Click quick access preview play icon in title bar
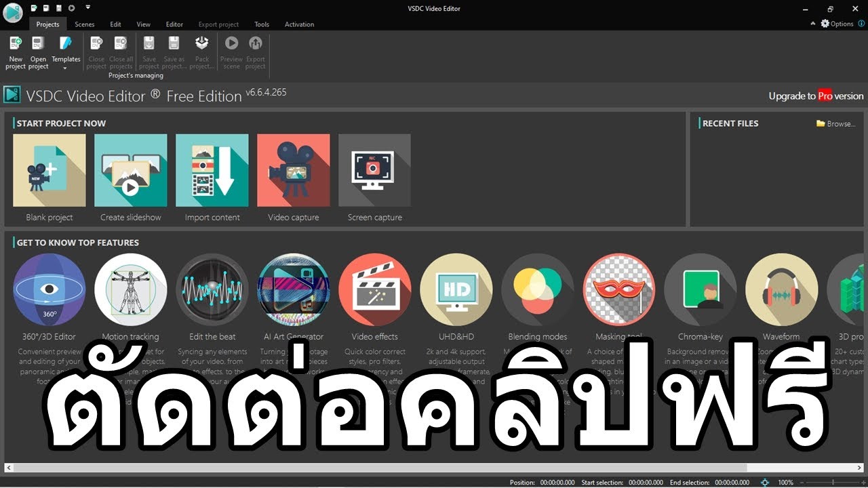 (x=71, y=8)
